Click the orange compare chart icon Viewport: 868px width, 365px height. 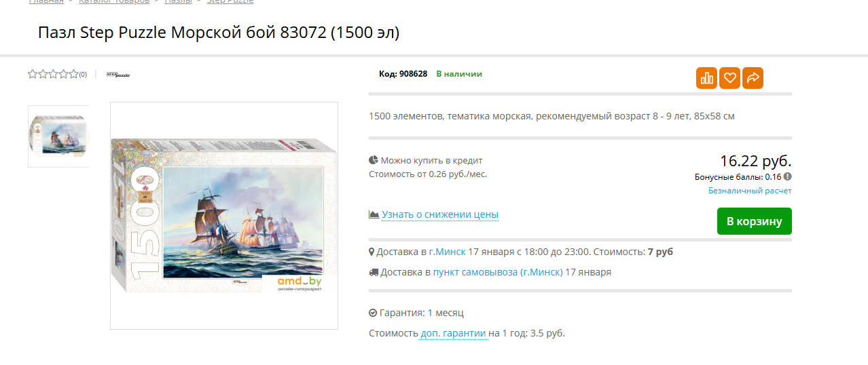coord(706,78)
